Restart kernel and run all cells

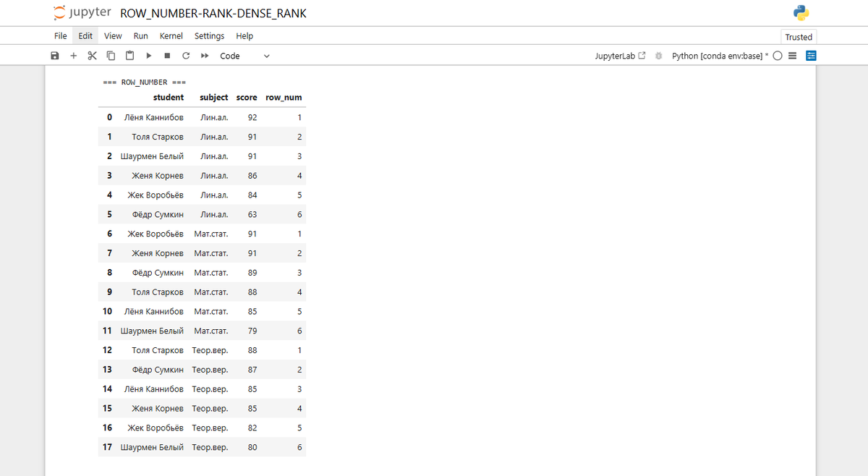[x=205, y=56]
